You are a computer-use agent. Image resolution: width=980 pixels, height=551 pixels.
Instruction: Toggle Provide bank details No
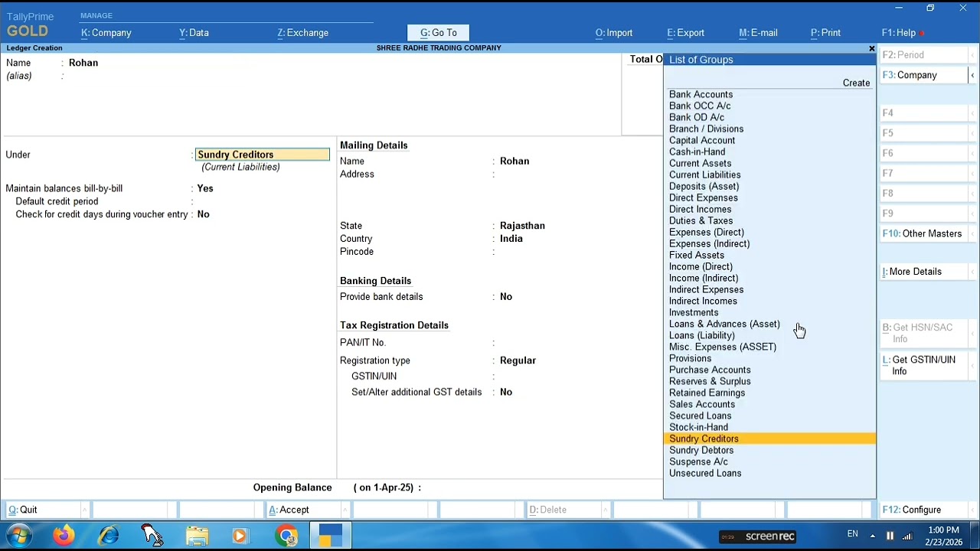pyautogui.click(x=506, y=297)
